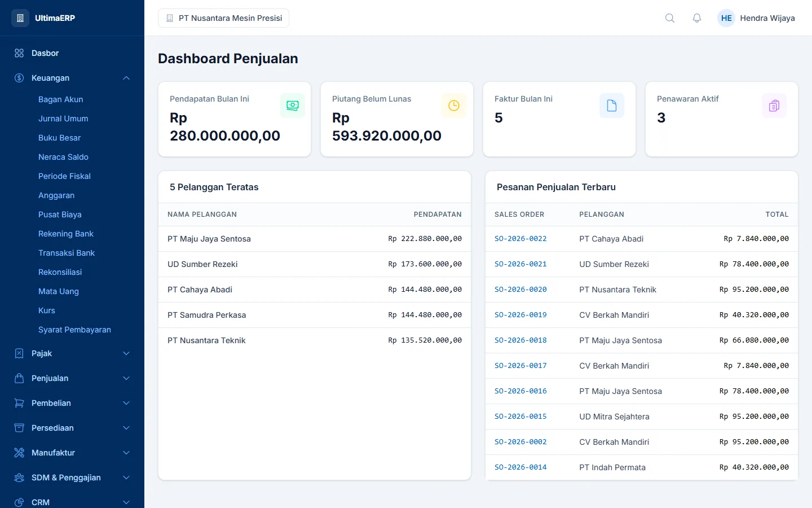The image size is (812, 508).
Task: Click the Manufaktur tools icon
Action: pyautogui.click(x=19, y=453)
